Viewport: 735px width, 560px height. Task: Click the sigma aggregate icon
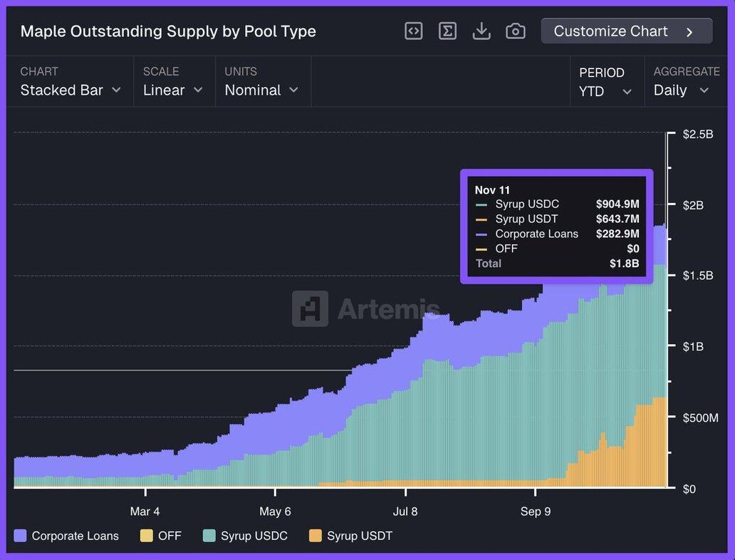click(447, 31)
